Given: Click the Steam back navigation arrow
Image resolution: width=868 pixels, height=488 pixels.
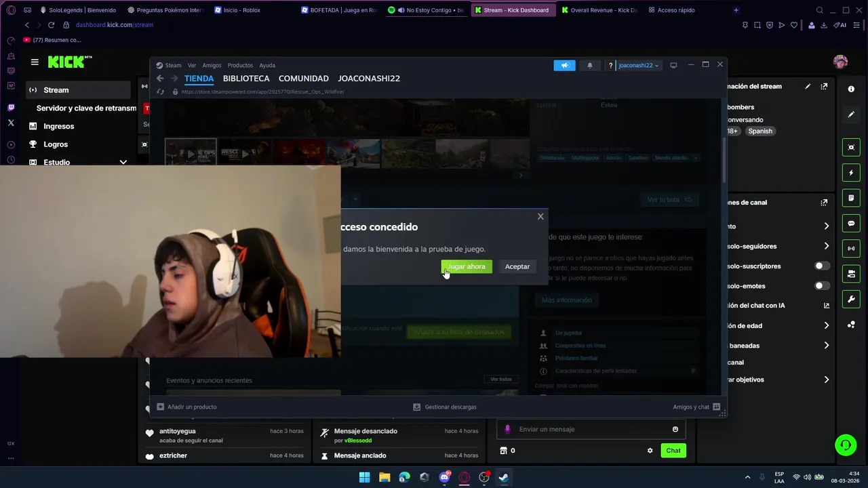Looking at the screenshot, I should [160, 79].
